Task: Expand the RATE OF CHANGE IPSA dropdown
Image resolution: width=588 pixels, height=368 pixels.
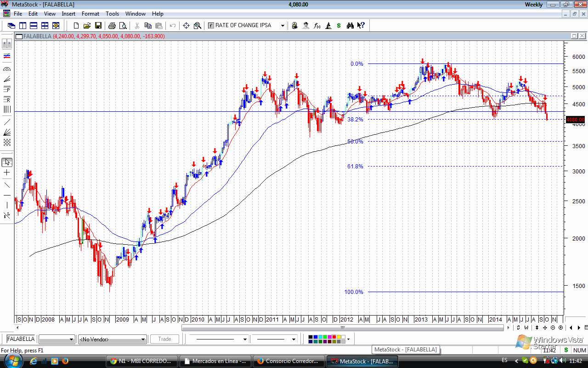Action: point(283,26)
